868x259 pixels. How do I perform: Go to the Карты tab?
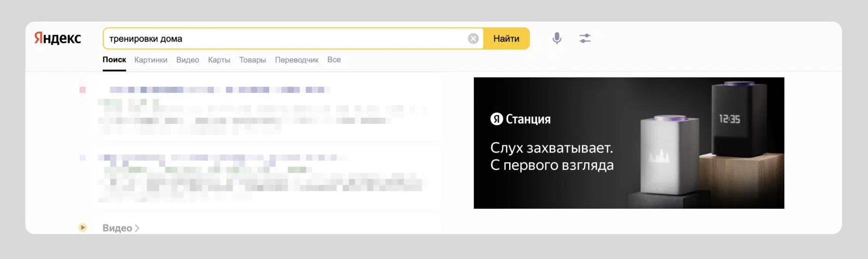click(x=219, y=60)
